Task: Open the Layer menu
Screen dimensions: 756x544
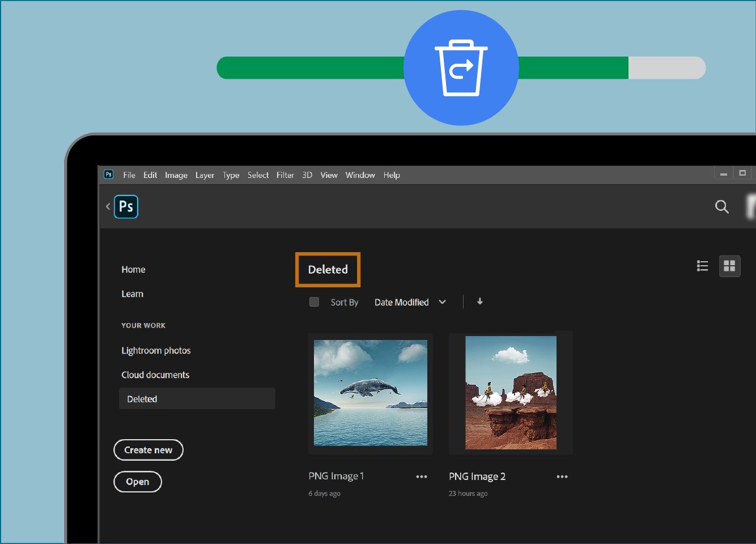Action: tap(205, 175)
